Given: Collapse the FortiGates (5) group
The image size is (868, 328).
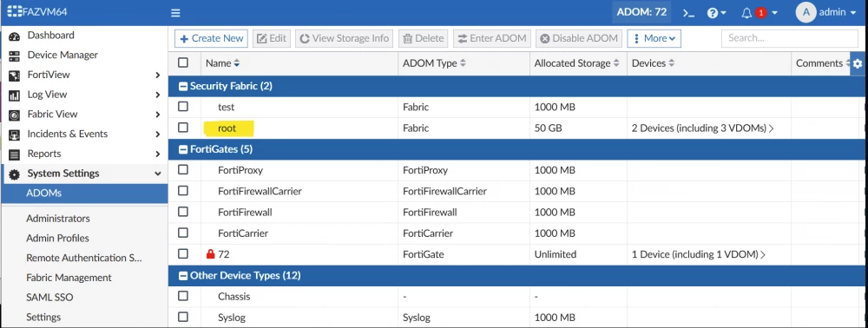Looking at the screenshot, I should 182,149.
